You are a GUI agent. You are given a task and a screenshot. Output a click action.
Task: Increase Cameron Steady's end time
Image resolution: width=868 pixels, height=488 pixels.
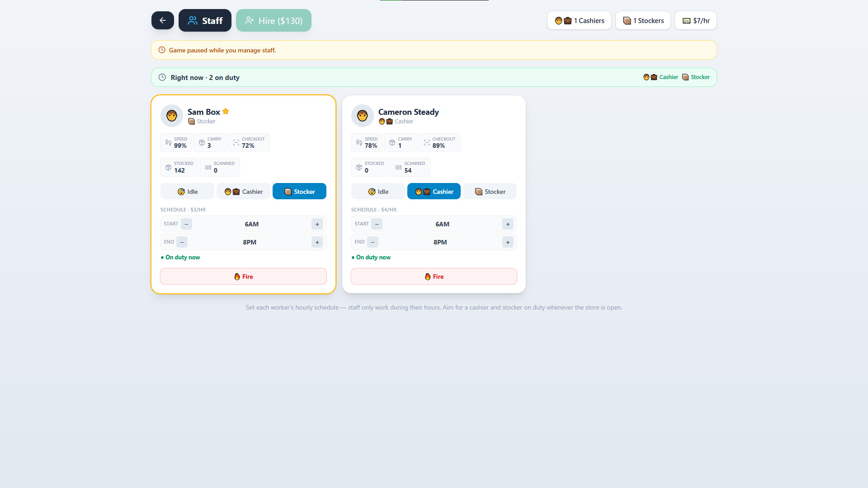pos(508,242)
